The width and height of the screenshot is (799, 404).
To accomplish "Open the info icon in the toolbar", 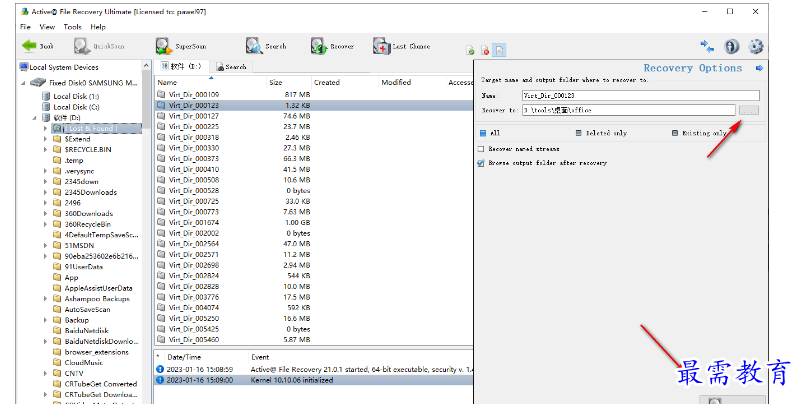I will [x=732, y=46].
